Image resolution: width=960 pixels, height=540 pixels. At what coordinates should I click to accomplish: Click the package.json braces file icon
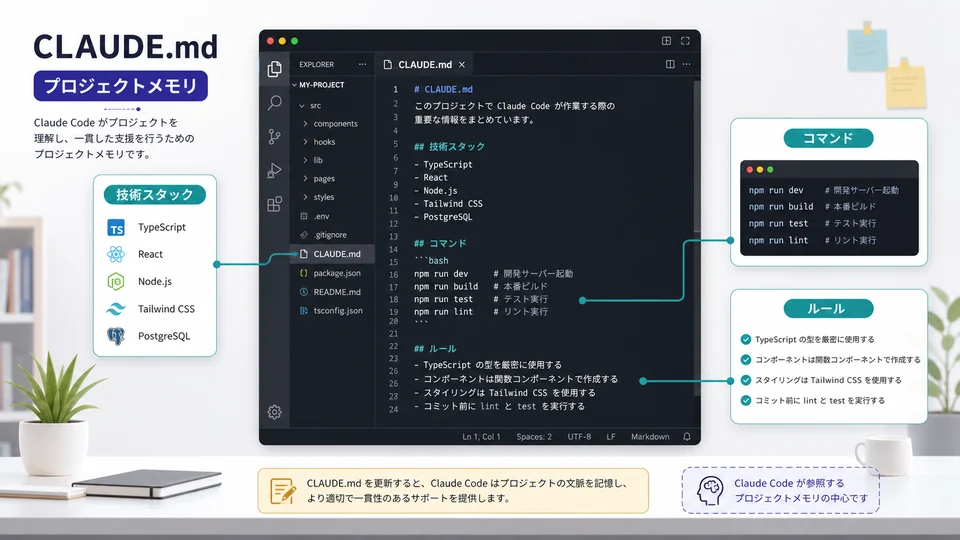pyautogui.click(x=304, y=273)
